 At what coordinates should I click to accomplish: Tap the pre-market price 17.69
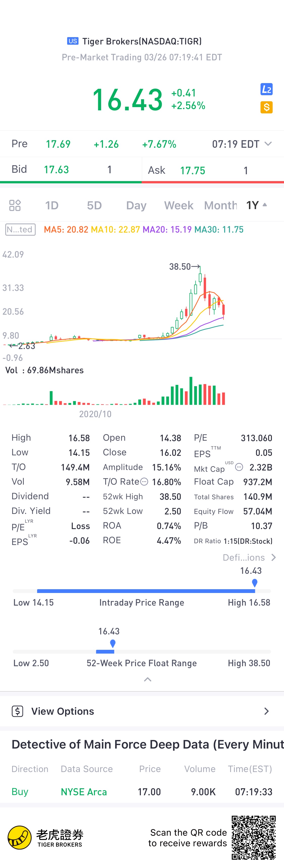tap(58, 144)
